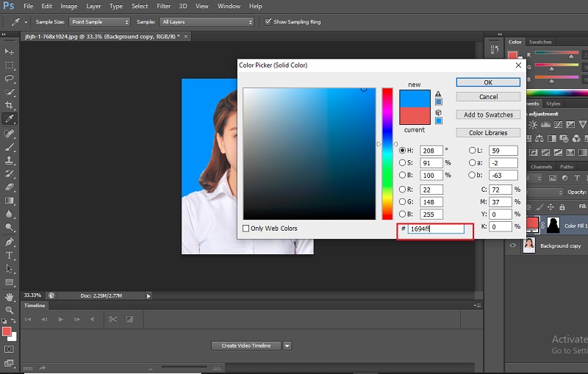Screen dimensions: 588x374
Task: Select the Blur tool
Action: click(x=10, y=214)
